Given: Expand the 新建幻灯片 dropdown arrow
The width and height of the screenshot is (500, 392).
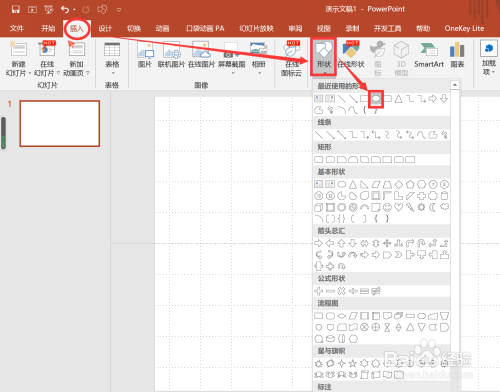Looking at the screenshot, I should click(x=30, y=73).
